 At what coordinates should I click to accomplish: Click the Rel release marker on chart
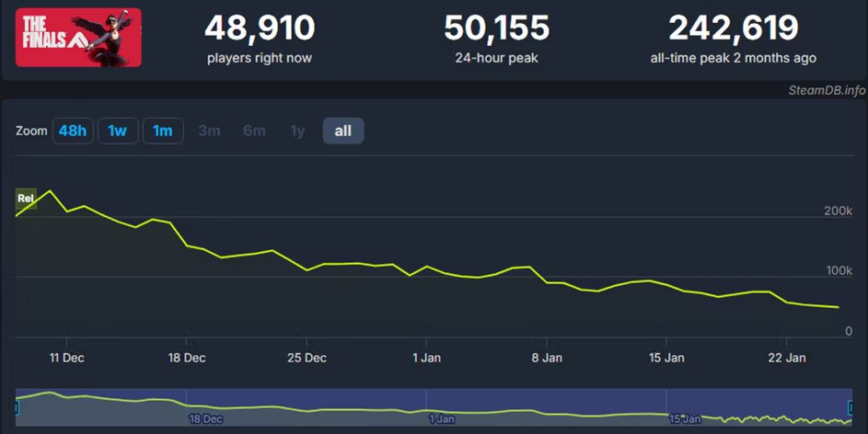tap(26, 199)
